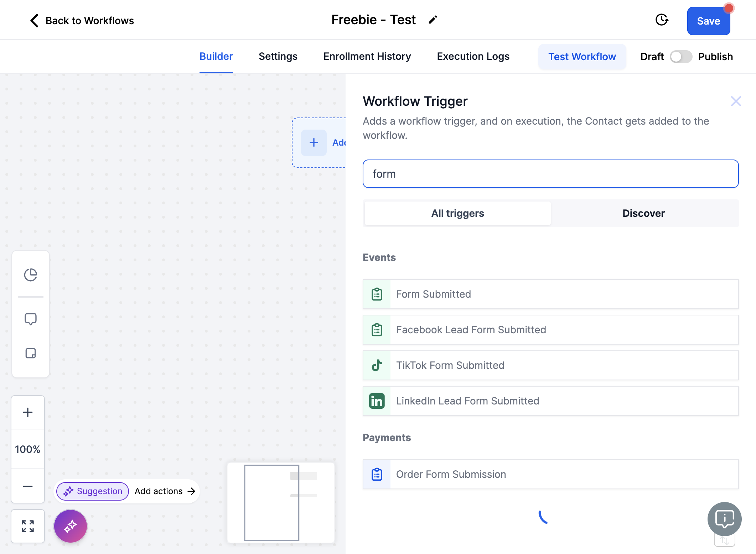
Task: Open the stats pie chart icon
Action: pyautogui.click(x=31, y=275)
